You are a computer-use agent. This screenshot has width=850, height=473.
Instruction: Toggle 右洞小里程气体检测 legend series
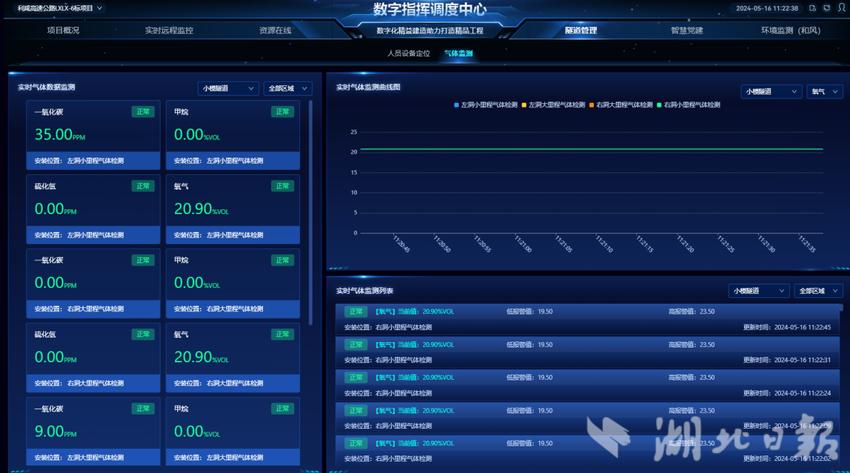coord(688,105)
